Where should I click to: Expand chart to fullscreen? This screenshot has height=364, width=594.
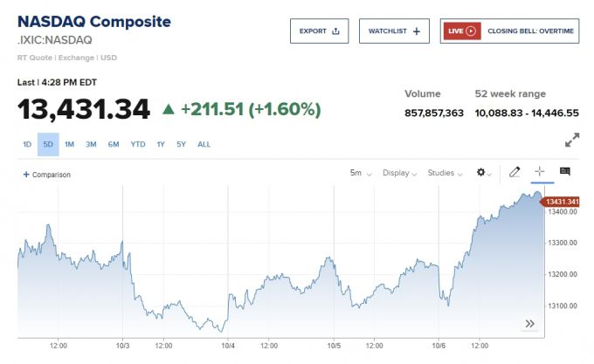(x=572, y=140)
